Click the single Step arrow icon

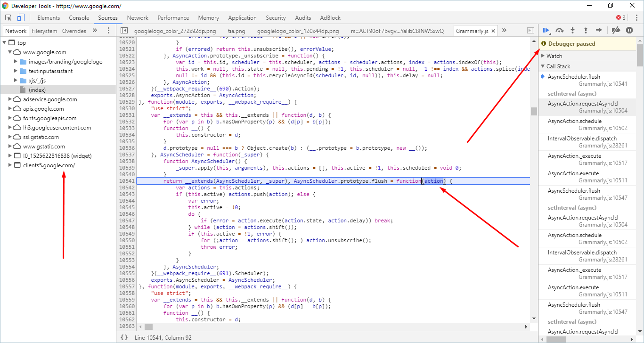point(599,31)
